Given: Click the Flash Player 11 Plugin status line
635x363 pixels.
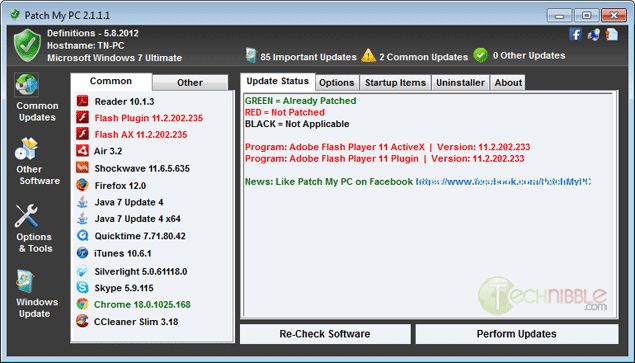Looking at the screenshot, I should (x=385, y=158).
